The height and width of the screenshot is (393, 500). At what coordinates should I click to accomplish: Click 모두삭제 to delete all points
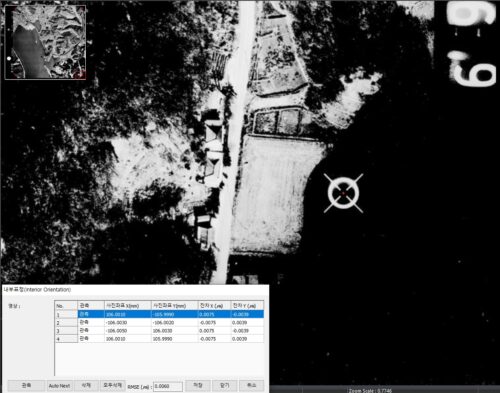coord(113,385)
